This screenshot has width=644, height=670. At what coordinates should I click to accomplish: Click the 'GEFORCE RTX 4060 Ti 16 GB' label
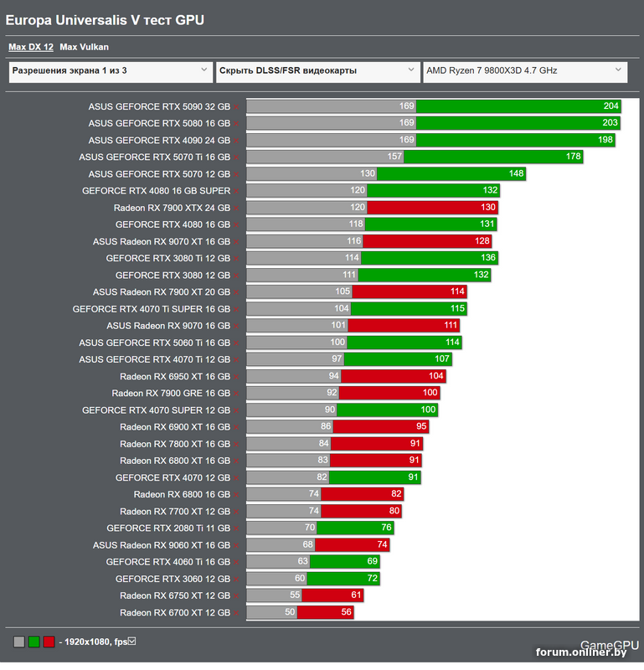(168, 562)
